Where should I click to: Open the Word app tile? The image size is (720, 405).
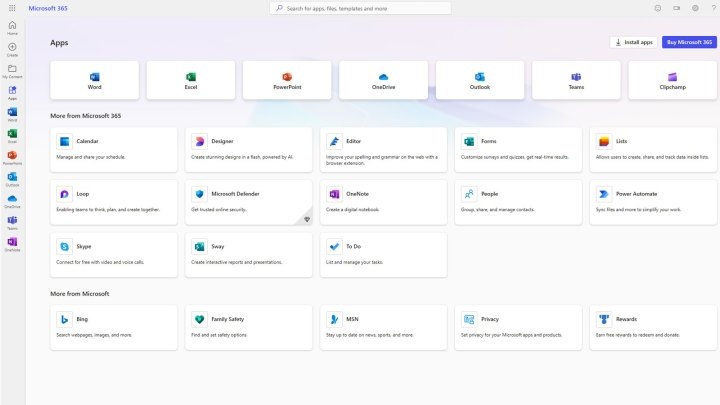coord(95,80)
